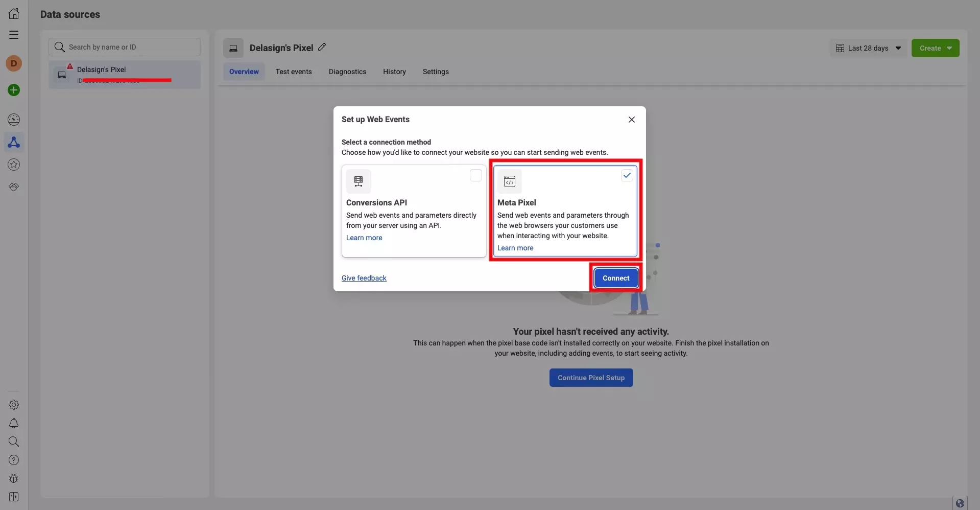Open the settings gear in sidebar
This screenshot has height=510, width=980.
click(14, 405)
